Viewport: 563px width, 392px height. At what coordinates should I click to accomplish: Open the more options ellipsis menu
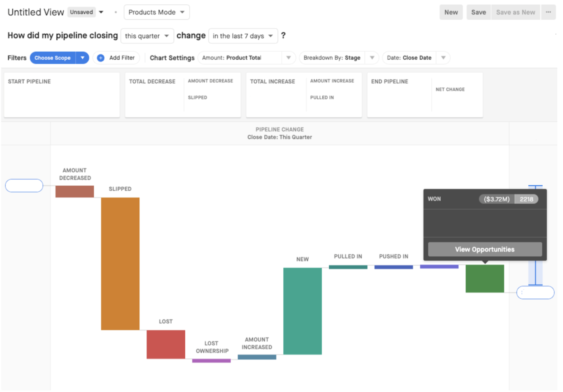[x=548, y=12]
